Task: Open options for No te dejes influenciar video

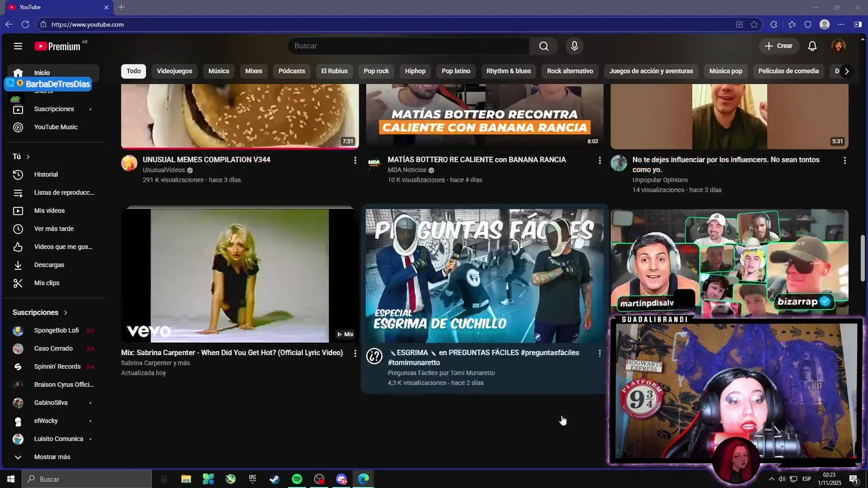Action: (844, 161)
